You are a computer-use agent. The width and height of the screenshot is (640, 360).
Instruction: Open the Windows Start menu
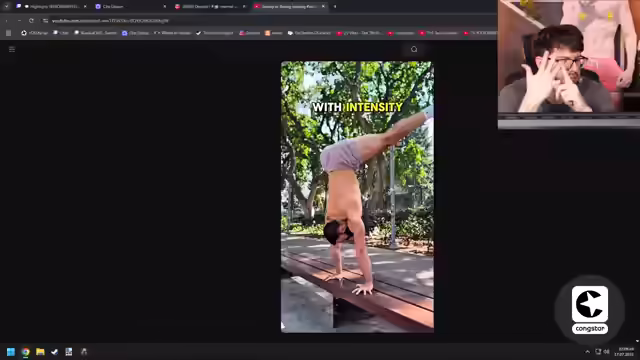[x=11, y=351]
